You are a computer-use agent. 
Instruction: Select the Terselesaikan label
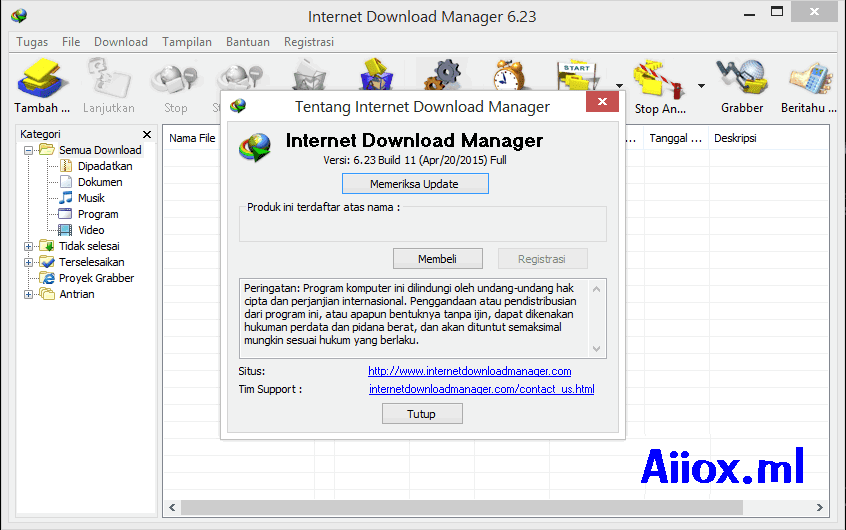point(92,262)
